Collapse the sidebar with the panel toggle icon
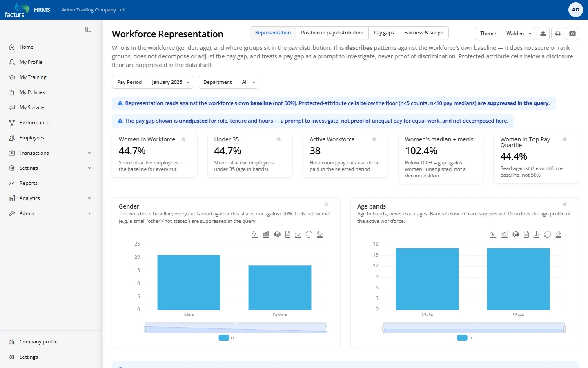The image size is (588, 368). [x=88, y=29]
